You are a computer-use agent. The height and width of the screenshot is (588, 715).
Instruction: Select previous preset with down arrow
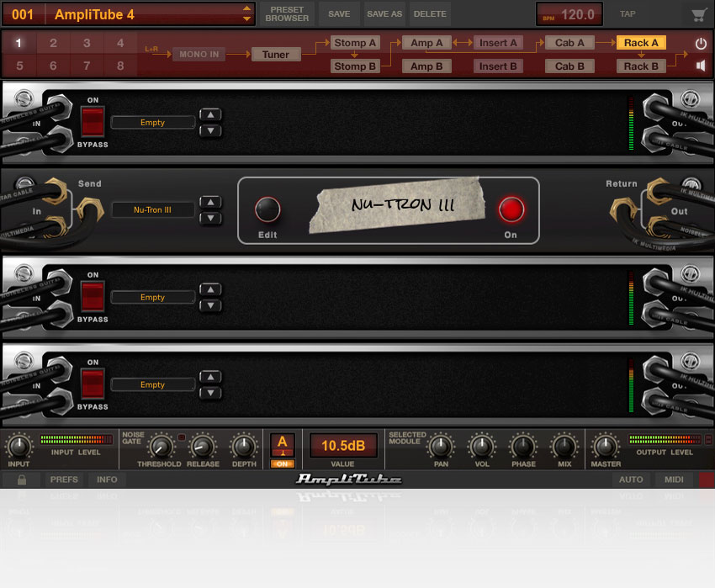pos(246,19)
